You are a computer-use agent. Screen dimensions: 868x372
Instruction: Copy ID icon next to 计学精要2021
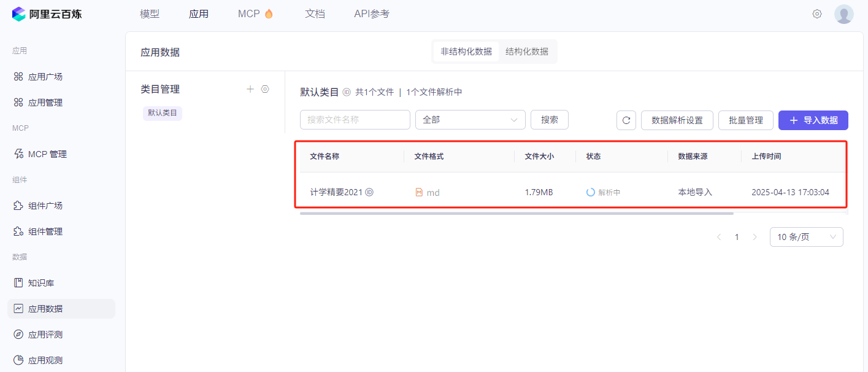pos(369,192)
